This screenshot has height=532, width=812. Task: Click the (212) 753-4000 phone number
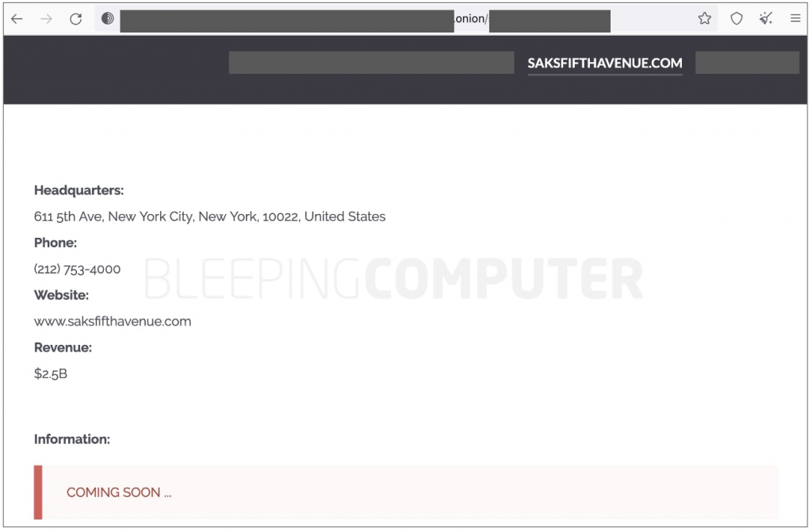(x=77, y=270)
